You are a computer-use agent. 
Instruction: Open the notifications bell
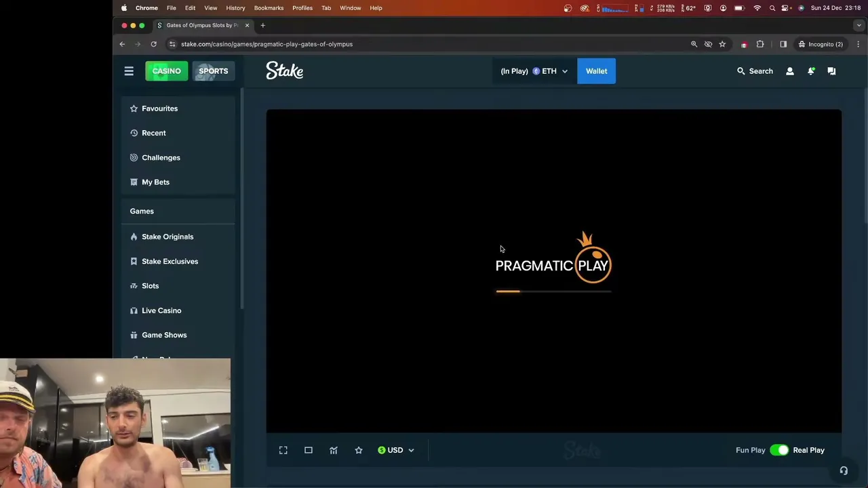(x=811, y=71)
